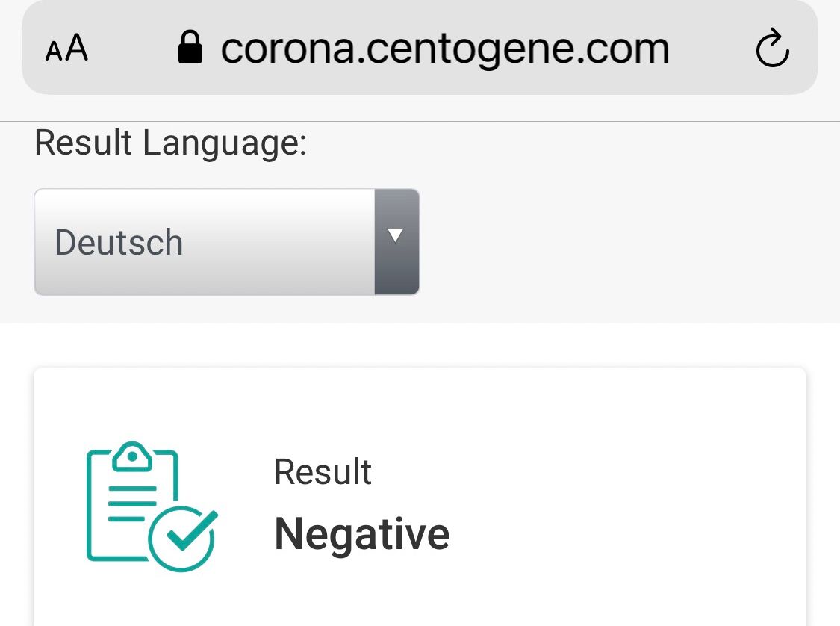
Task: Open the AA text size menu
Action: tap(66, 49)
